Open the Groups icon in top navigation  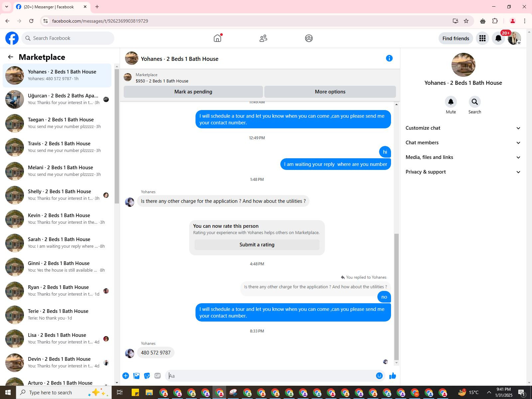[309, 38]
